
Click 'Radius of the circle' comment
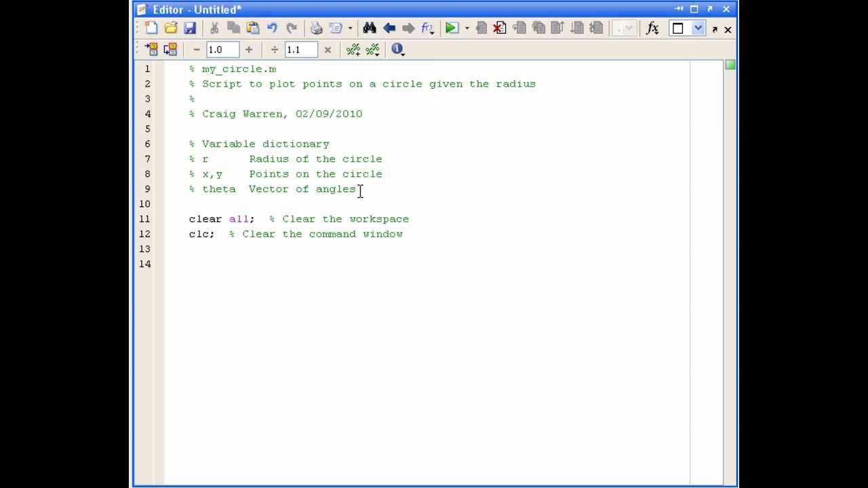pos(315,159)
